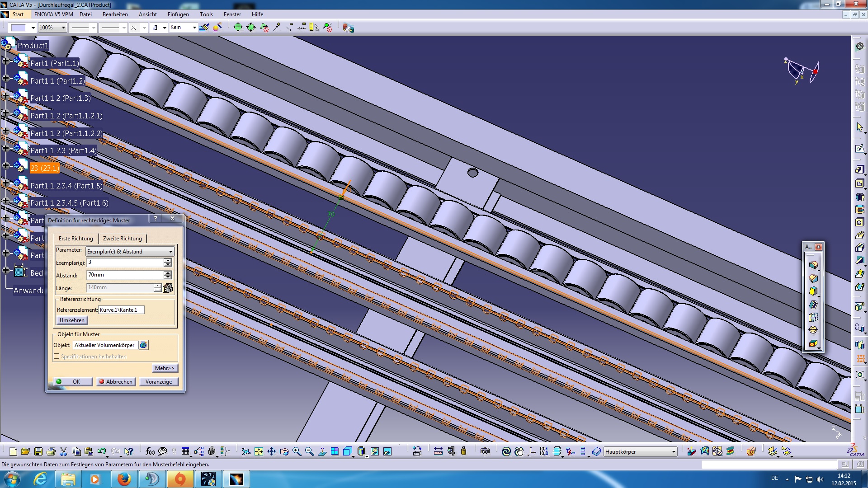Image resolution: width=868 pixels, height=488 pixels.
Task: Open the 'Kein' layer dropdown
Action: (194, 28)
